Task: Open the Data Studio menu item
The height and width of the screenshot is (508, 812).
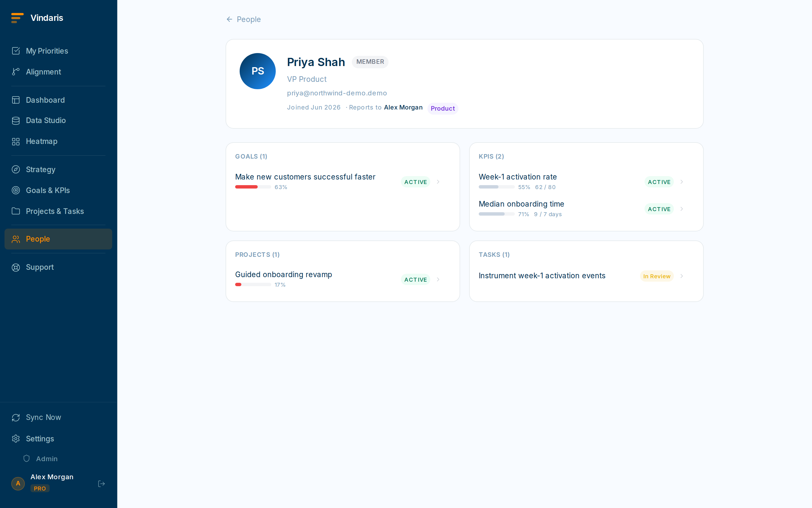Action: [58, 120]
